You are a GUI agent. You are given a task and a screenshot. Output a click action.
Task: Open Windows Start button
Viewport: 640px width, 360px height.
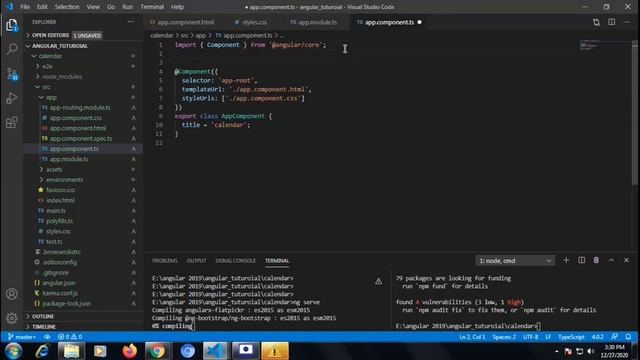pos(13,351)
